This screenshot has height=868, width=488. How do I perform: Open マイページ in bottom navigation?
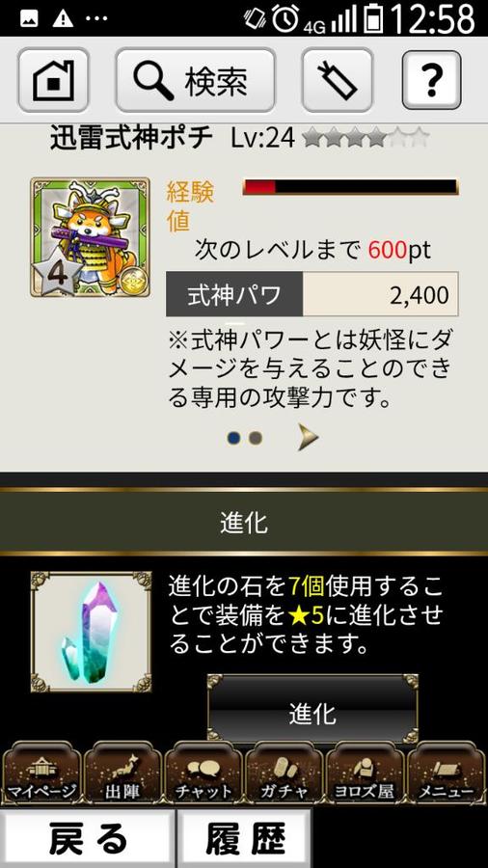(41, 773)
